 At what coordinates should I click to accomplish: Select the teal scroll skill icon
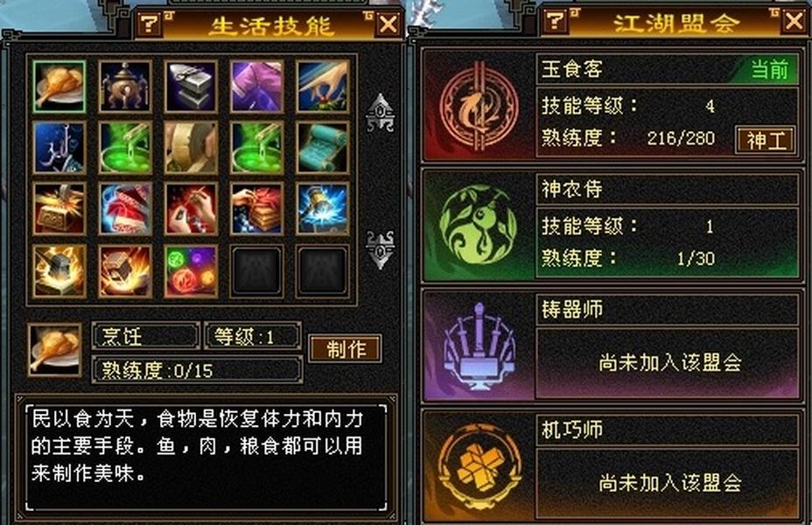click(x=323, y=148)
